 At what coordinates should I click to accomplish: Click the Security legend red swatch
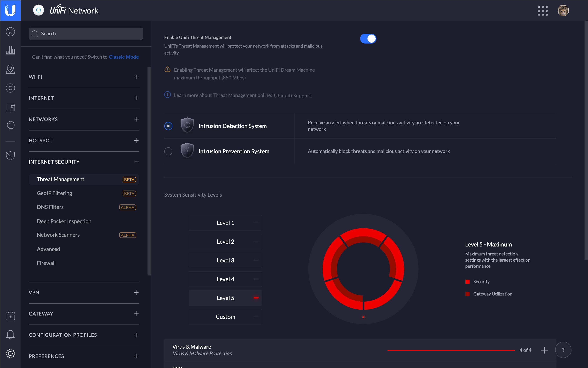[467, 282]
